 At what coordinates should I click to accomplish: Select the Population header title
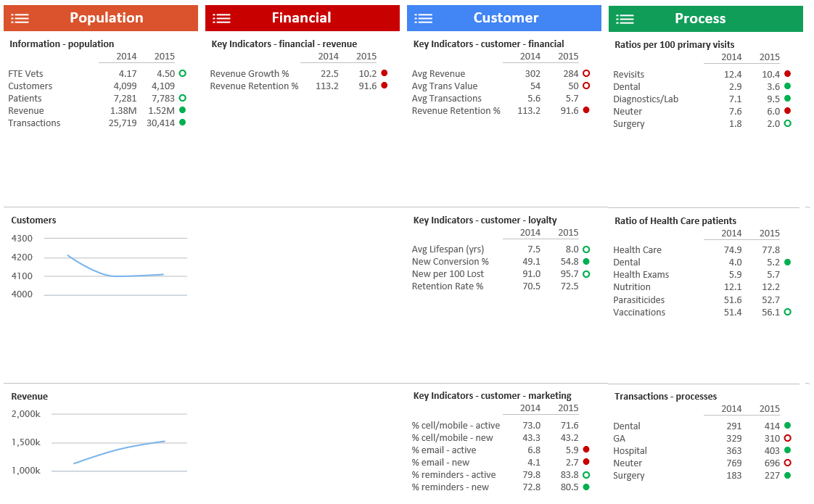(107, 17)
